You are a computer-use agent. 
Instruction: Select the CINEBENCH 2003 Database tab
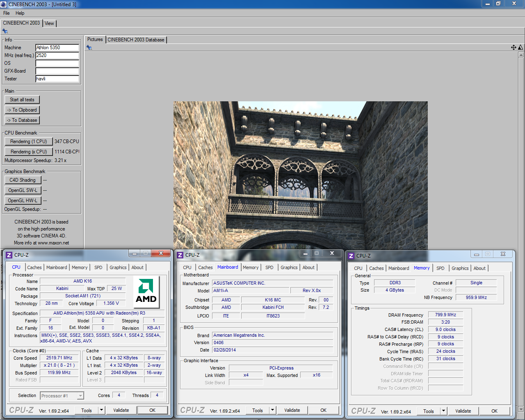tap(136, 40)
